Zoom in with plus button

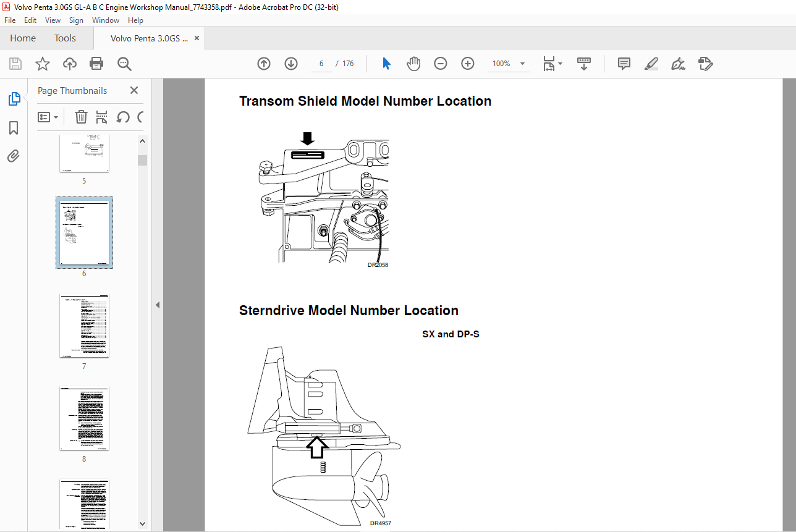[x=468, y=64]
